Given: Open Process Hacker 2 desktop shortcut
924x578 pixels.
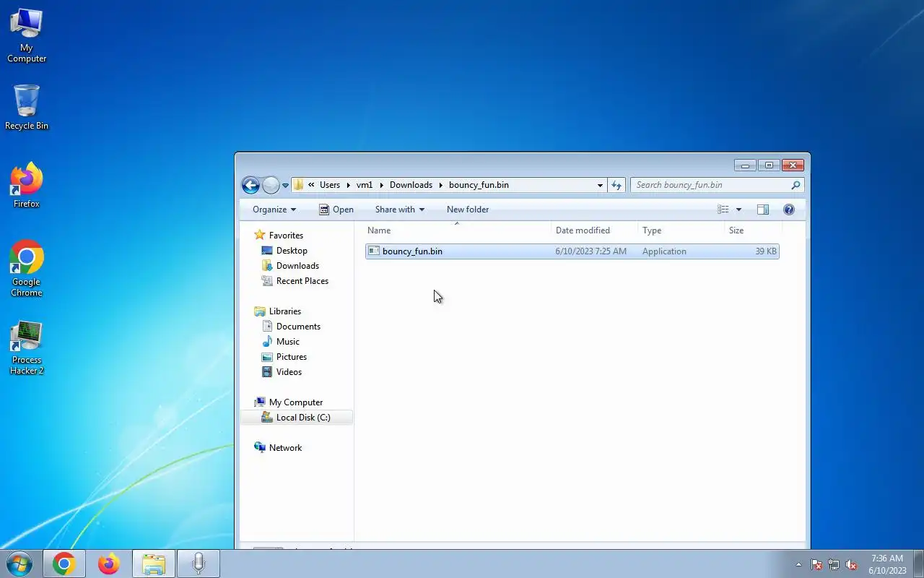Looking at the screenshot, I should click(x=27, y=348).
